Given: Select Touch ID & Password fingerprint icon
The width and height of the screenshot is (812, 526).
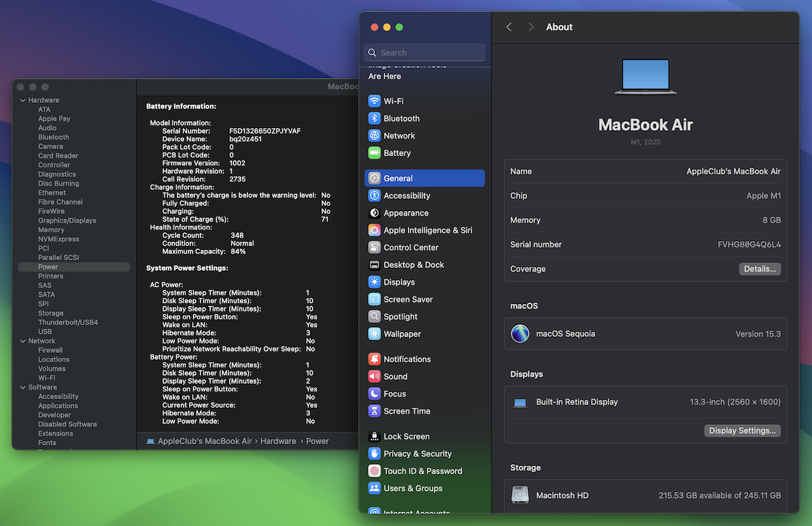Looking at the screenshot, I should pos(374,471).
